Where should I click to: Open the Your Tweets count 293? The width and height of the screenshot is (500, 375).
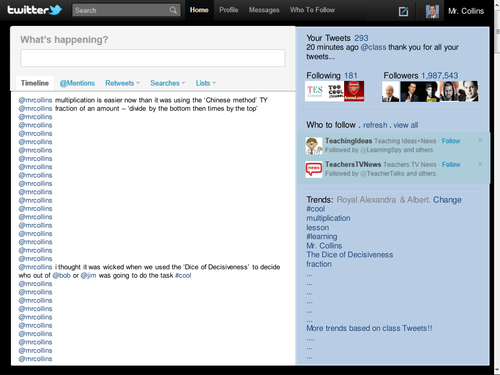361,38
